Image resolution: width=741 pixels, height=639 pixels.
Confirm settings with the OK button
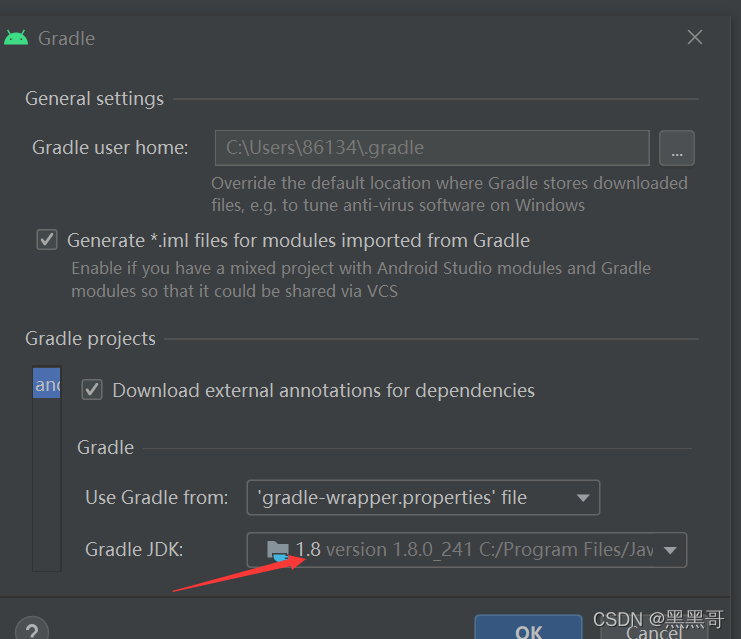[x=528, y=629]
